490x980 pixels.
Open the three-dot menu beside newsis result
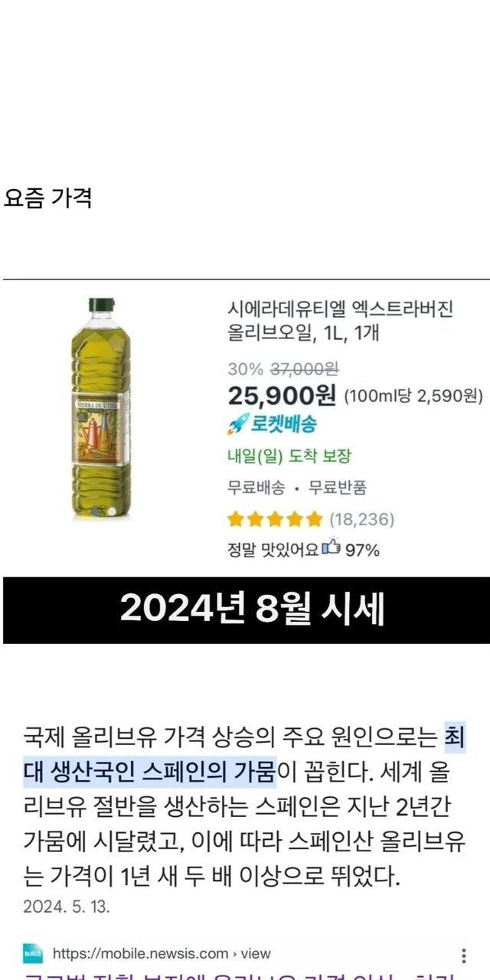(x=463, y=955)
